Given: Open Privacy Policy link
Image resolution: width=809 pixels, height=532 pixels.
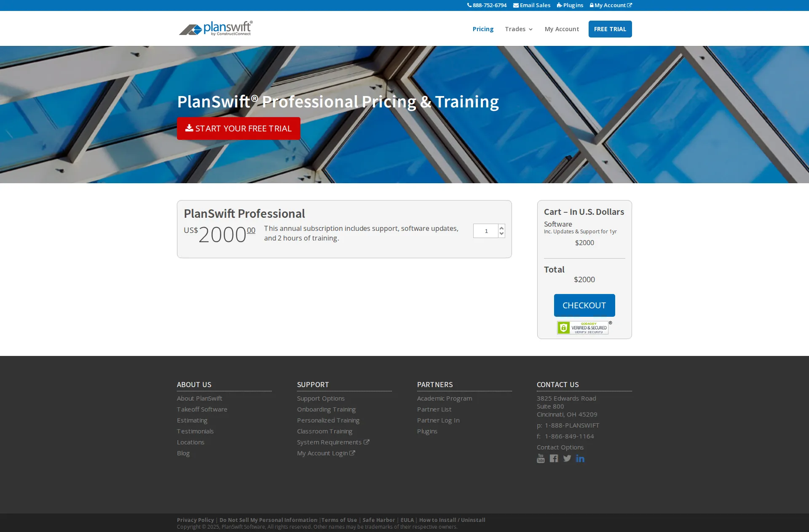Looking at the screenshot, I should click(x=196, y=520).
